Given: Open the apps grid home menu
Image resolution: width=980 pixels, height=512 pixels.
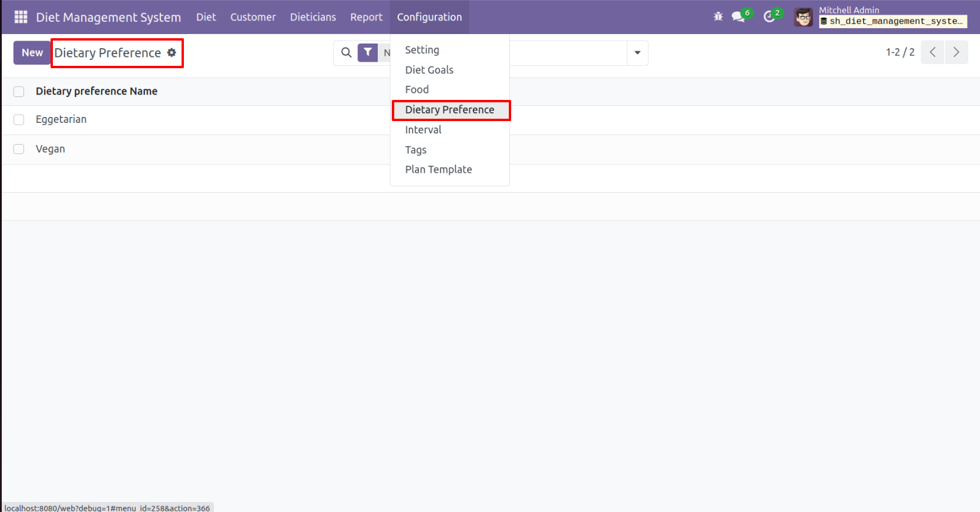Looking at the screenshot, I should click(21, 17).
